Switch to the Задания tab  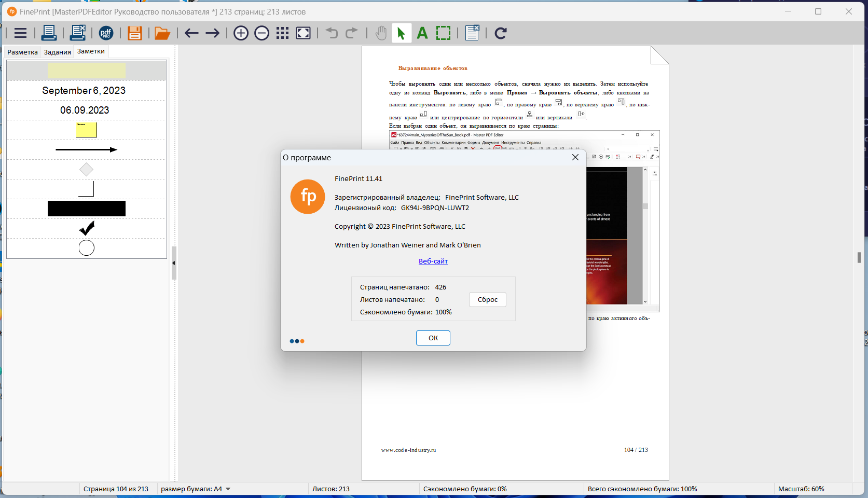(x=58, y=52)
